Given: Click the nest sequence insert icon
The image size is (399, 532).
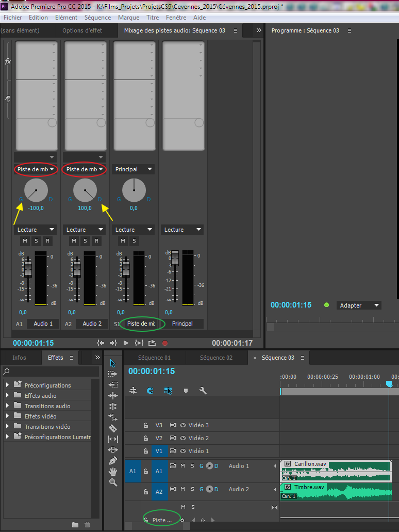Looking at the screenshot, I should pos(133,391).
